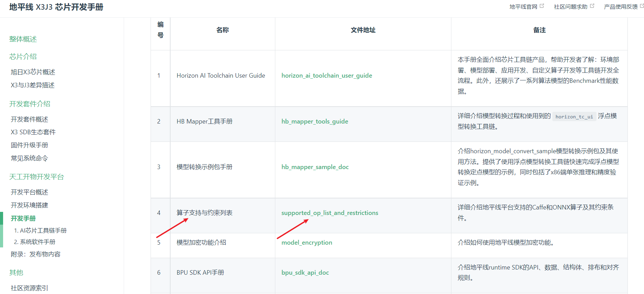
Task: Open the bpu_sdk_api_doc link
Action: tap(305, 273)
